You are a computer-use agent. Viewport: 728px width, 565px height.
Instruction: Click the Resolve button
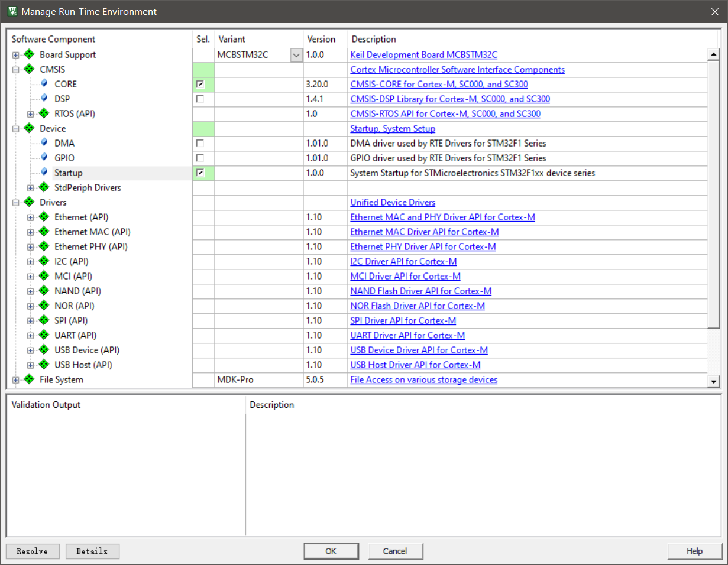[x=33, y=551]
